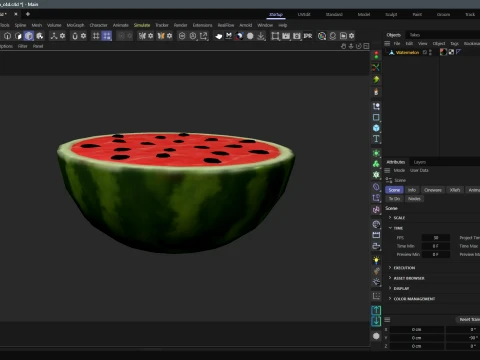Image resolution: width=480 pixels, height=360 pixels.
Task: Click the green generator icon below the Text tool
Action: [376, 153]
